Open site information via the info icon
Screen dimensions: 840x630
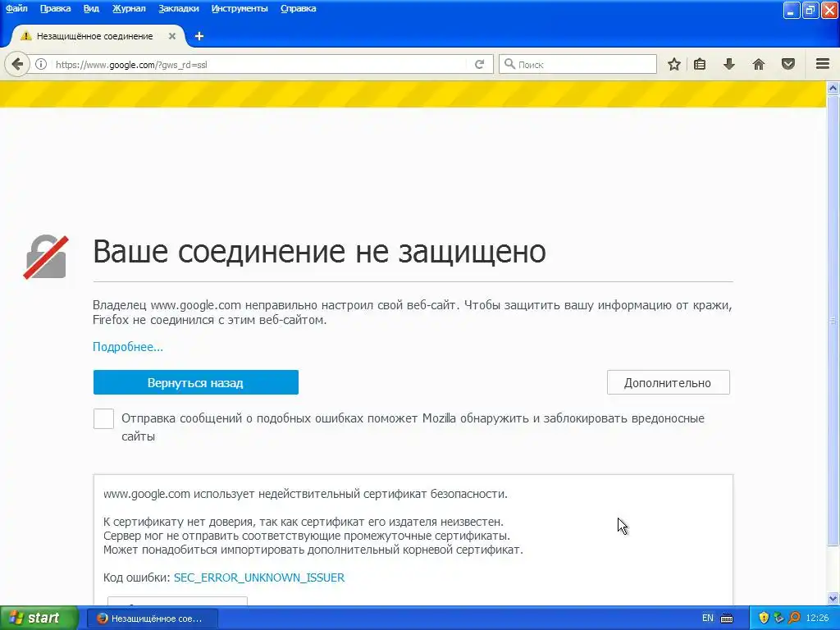coord(41,65)
